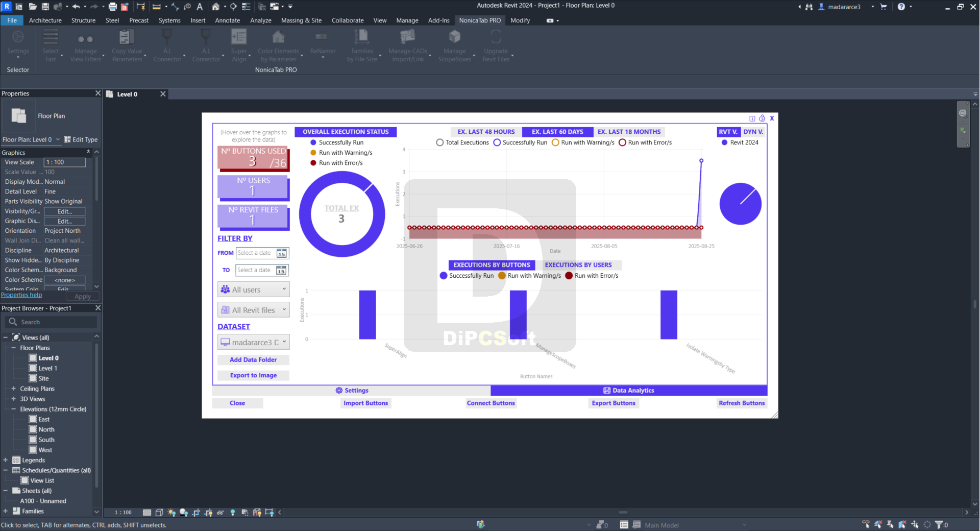The height and width of the screenshot is (531, 980).
Task: Click the Crop View icon in view control bar
Action: pyautogui.click(x=196, y=512)
